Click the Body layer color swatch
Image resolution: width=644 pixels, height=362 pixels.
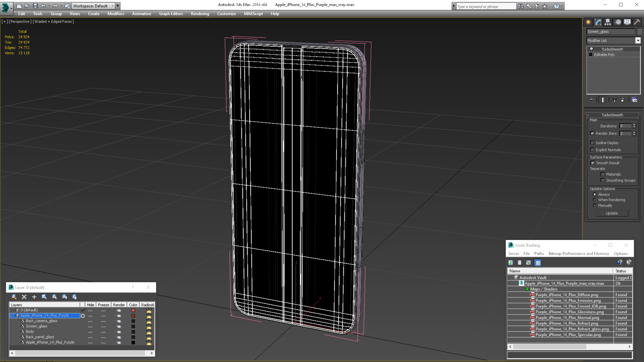133,331
